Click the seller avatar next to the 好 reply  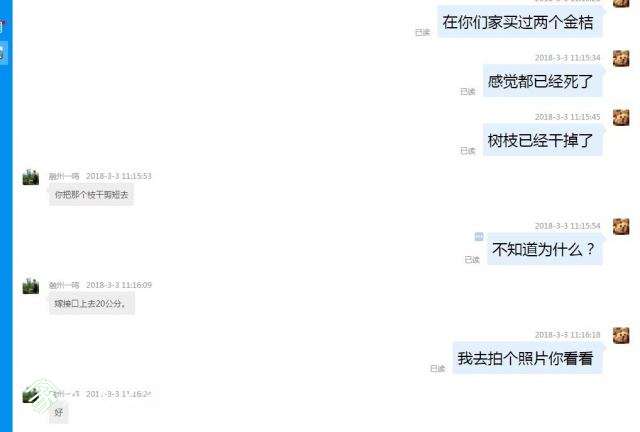31,394
